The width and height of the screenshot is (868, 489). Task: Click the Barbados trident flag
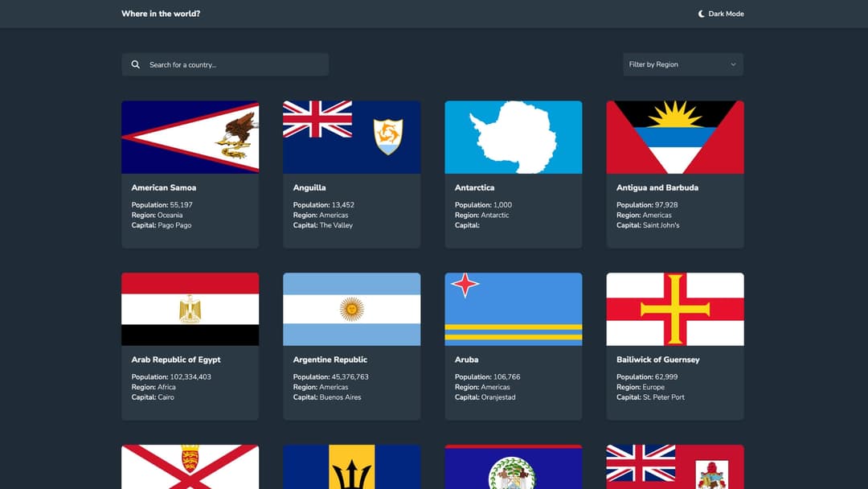click(351, 466)
